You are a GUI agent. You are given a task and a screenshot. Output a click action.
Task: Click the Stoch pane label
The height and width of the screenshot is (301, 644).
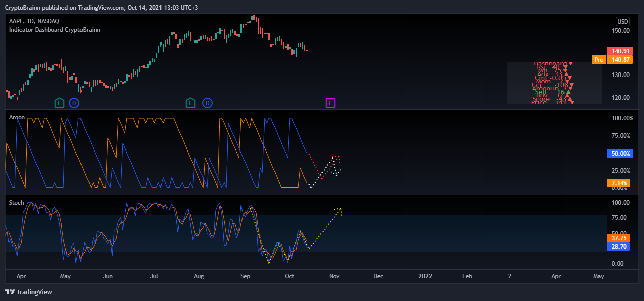[x=17, y=202]
